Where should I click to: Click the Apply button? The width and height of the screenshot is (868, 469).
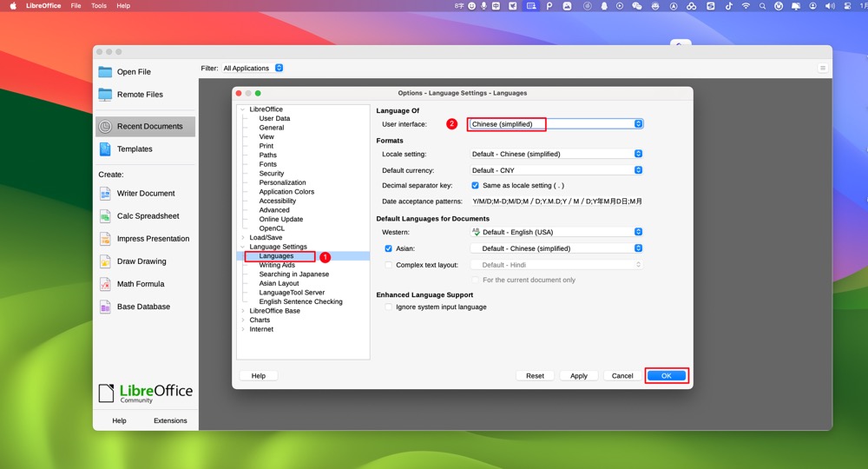578,375
